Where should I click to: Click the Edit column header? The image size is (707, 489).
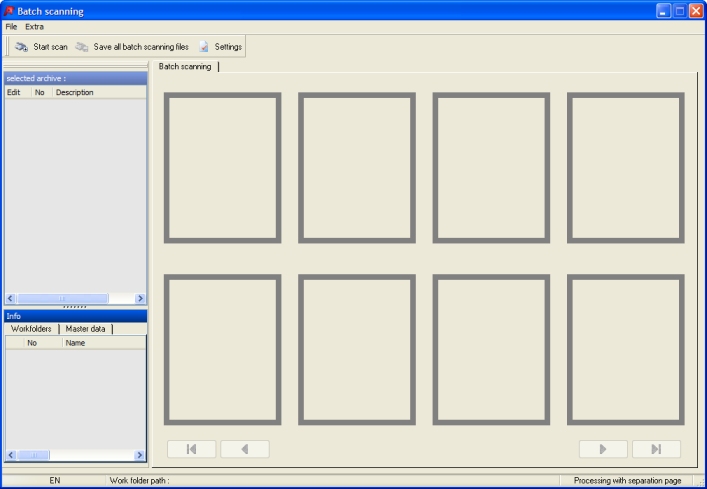[x=14, y=92]
